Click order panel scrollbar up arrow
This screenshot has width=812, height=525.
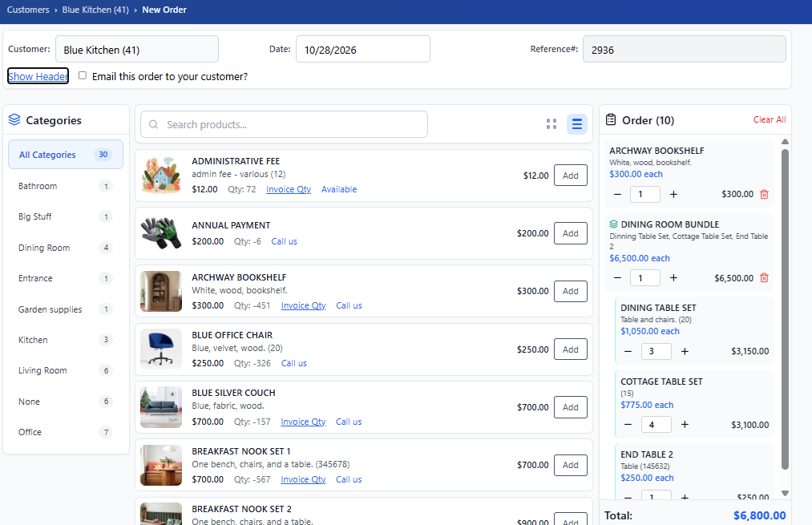[x=785, y=141]
